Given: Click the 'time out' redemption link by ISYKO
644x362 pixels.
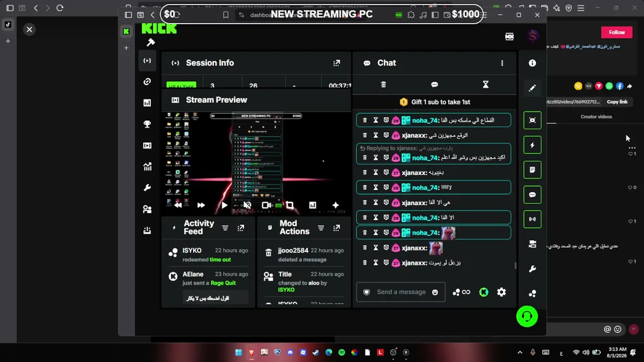Looking at the screenshot, I should pyautogui.click(x=220, y=259).
